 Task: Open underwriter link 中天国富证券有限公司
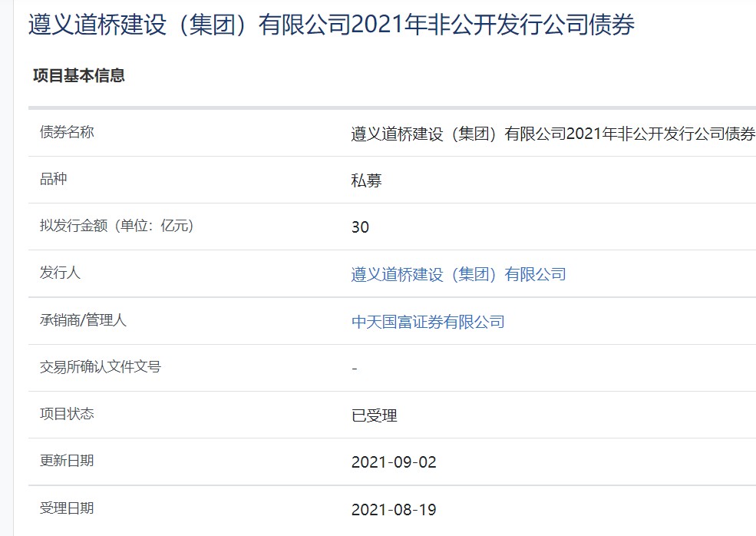pyautogui.click(x=428, y=322)
